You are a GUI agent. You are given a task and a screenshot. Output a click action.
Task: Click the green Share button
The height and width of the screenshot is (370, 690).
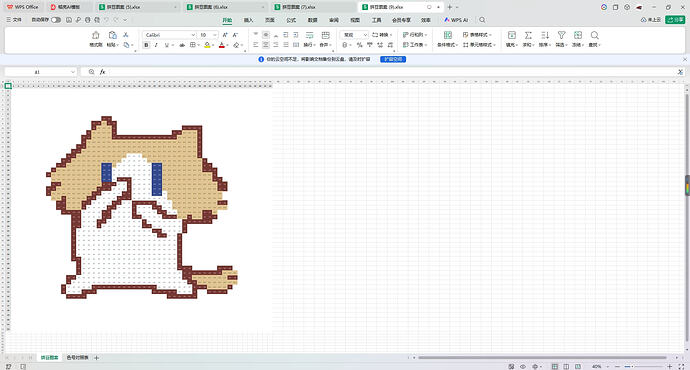(x=675, y=20)
